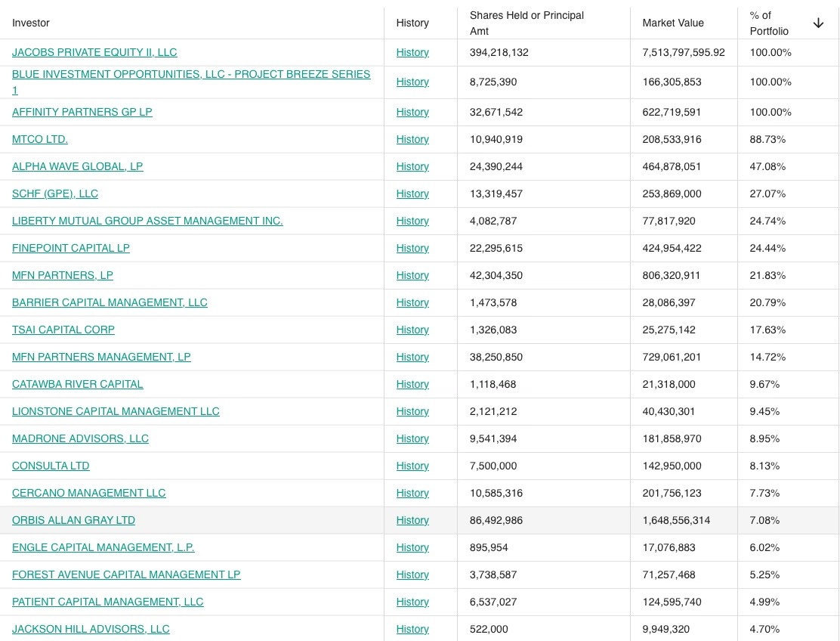This screenshot has height=641, width=840.
Task: Select shares value 394,218,132
Action: [x=499, y=52]
